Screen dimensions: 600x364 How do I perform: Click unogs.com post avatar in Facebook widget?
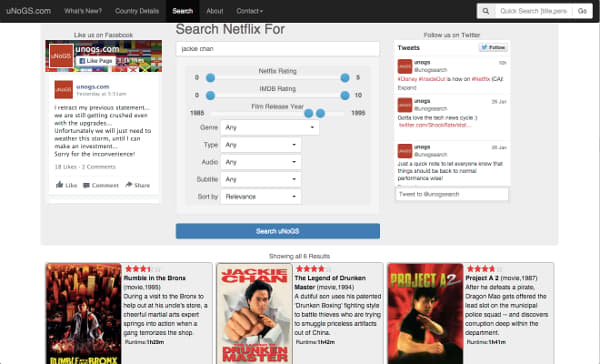(64, 90)
